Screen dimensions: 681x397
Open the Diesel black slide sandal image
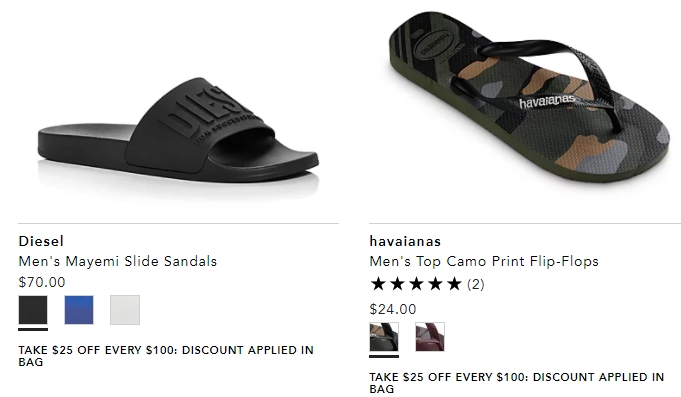(x=178, y=130)
